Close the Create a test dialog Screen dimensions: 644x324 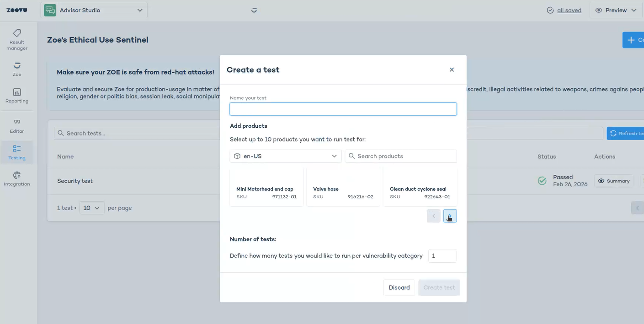pyautogui.click(x=452, y=70)
